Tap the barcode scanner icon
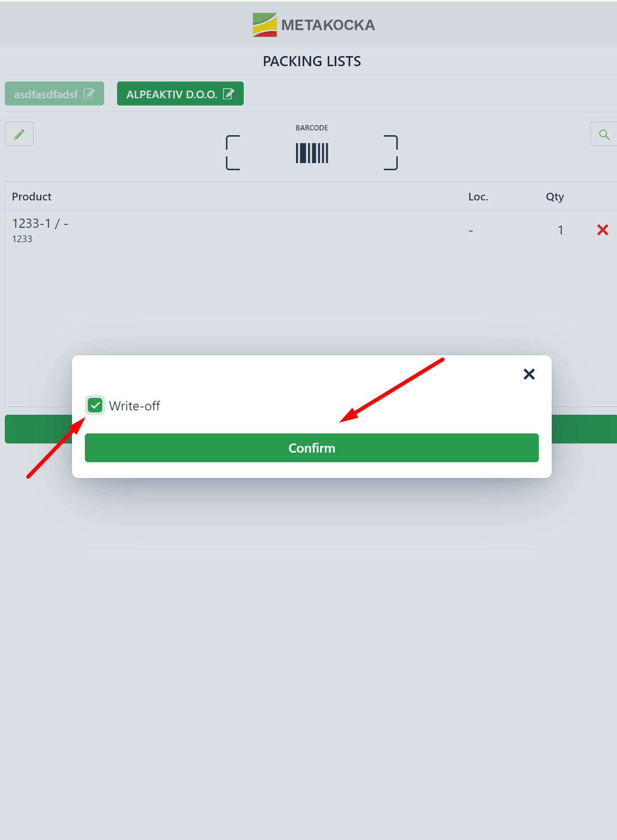The width and height of the screenshot is (617, 840). [312, 153]
